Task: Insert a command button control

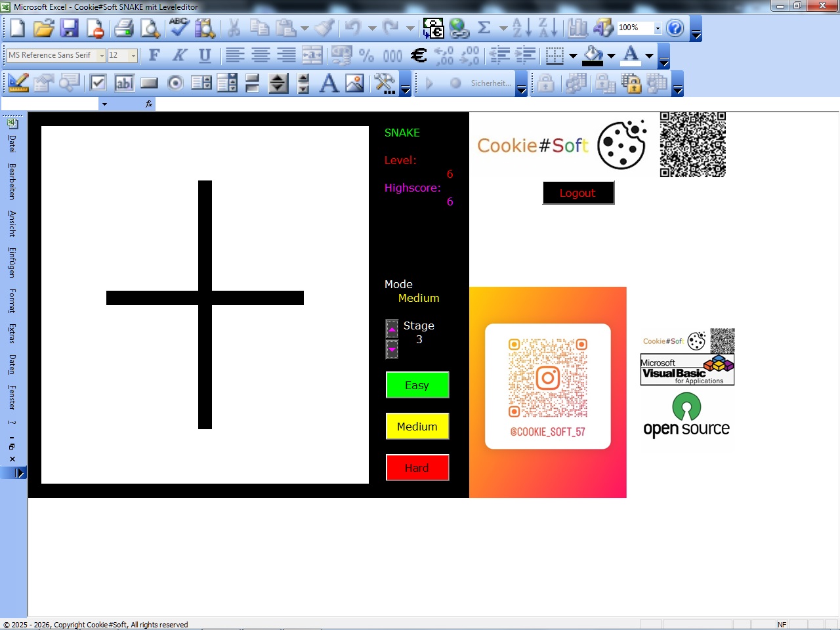Action: click(x=150, y=83)
